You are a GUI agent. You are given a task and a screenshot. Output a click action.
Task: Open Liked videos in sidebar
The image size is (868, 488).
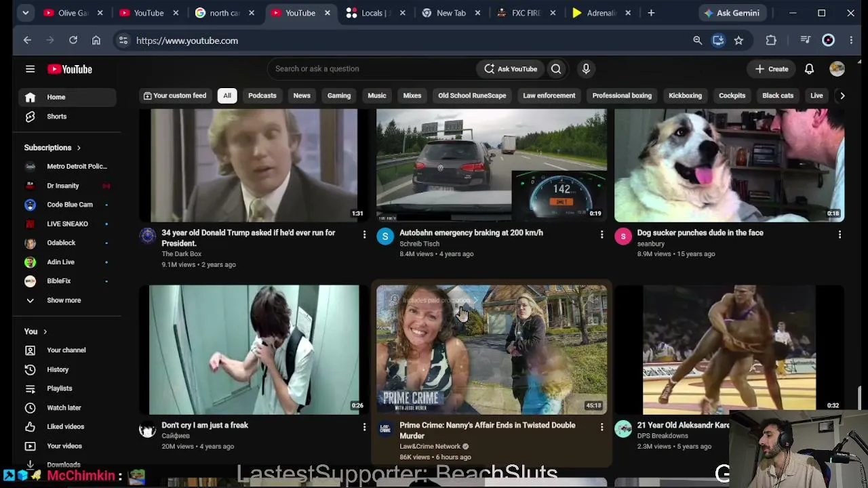tap(68, 426)
